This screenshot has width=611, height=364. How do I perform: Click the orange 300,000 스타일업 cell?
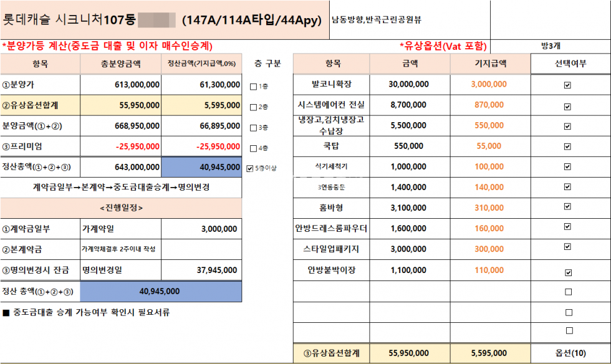click(x=490, y=249)
